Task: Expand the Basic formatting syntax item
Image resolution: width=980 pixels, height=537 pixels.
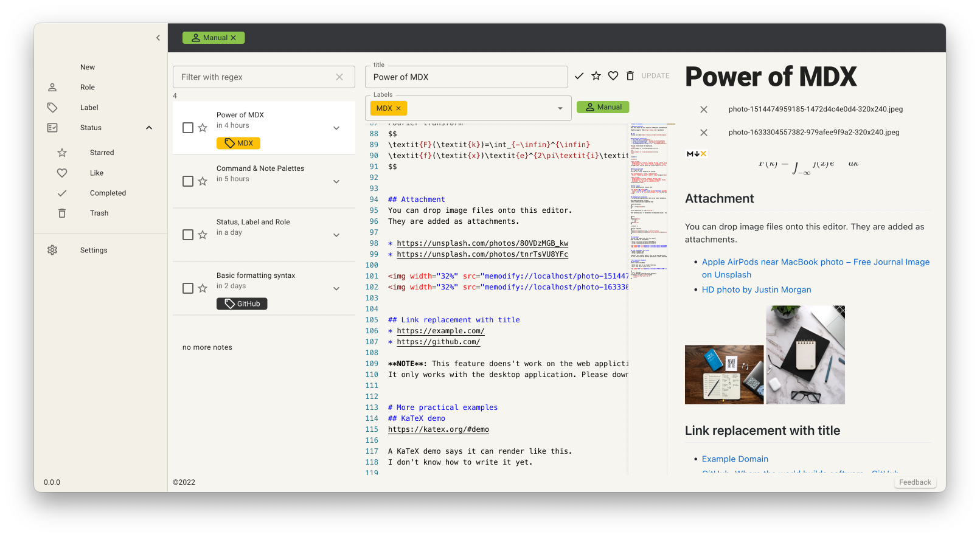Action: (x=336, y=288)
